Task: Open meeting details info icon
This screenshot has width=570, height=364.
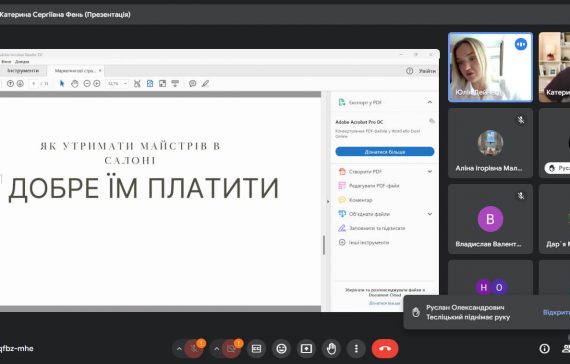Action: 544,349
